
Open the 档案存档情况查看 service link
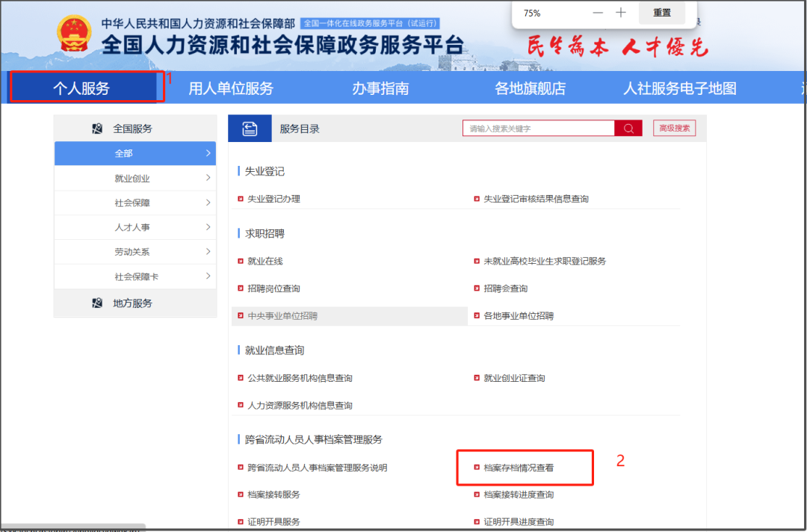pyautogui.click(x=516, y=468)
